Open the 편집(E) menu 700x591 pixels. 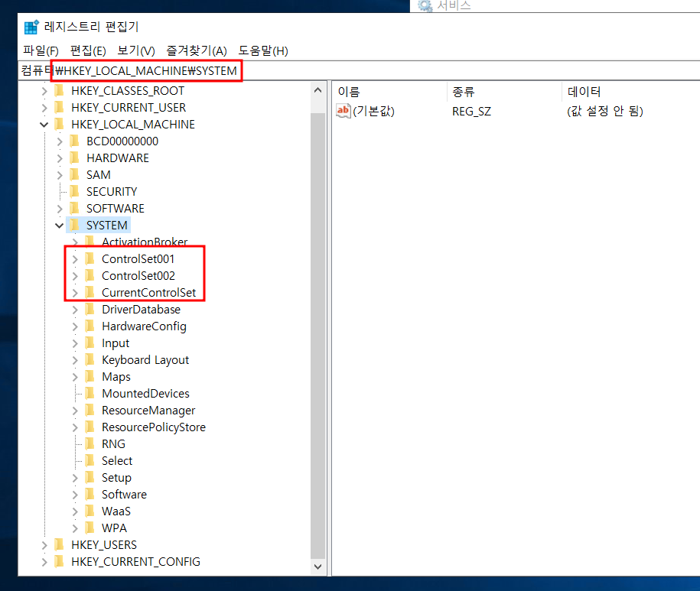(x=88, y=50)
